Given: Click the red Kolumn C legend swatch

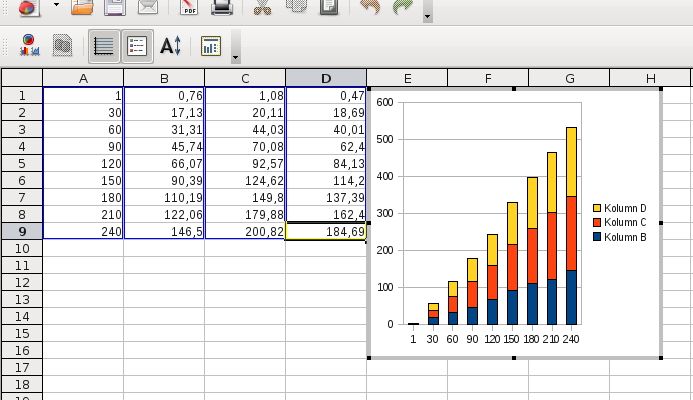Looking at the screenshot, I should (597, 222).
